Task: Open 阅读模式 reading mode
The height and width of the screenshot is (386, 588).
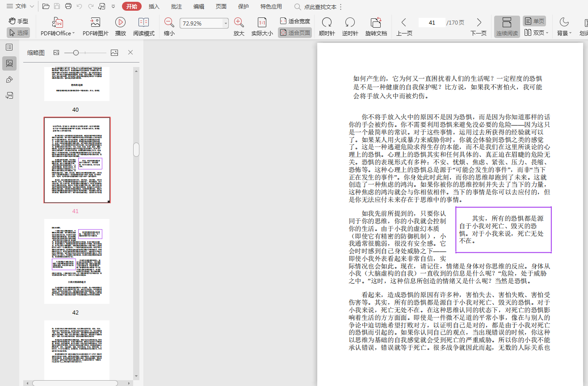Action: [143, 22]
